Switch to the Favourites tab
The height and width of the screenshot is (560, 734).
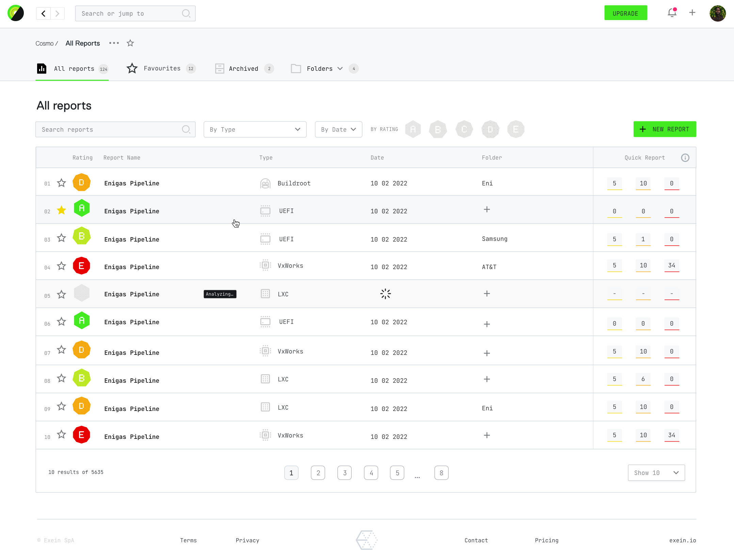pyautogui.click(x=161, y=69)
